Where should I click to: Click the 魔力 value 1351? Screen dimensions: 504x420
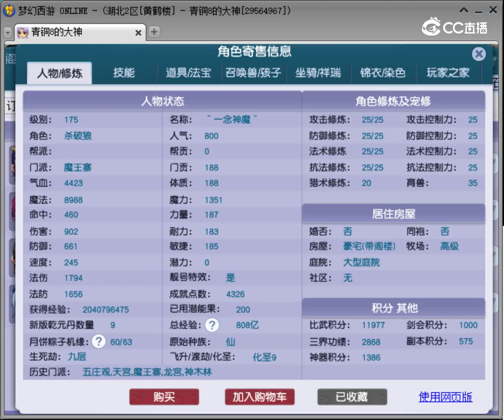(x=213, y=200)
